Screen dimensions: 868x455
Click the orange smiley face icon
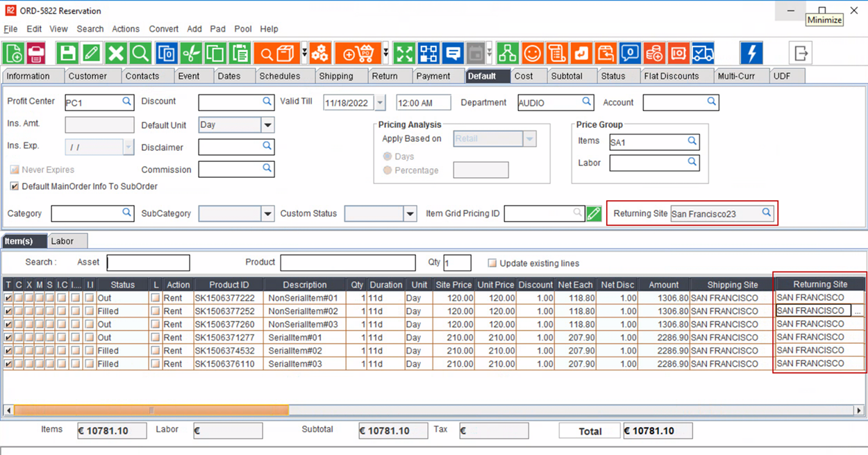point(533,53)
